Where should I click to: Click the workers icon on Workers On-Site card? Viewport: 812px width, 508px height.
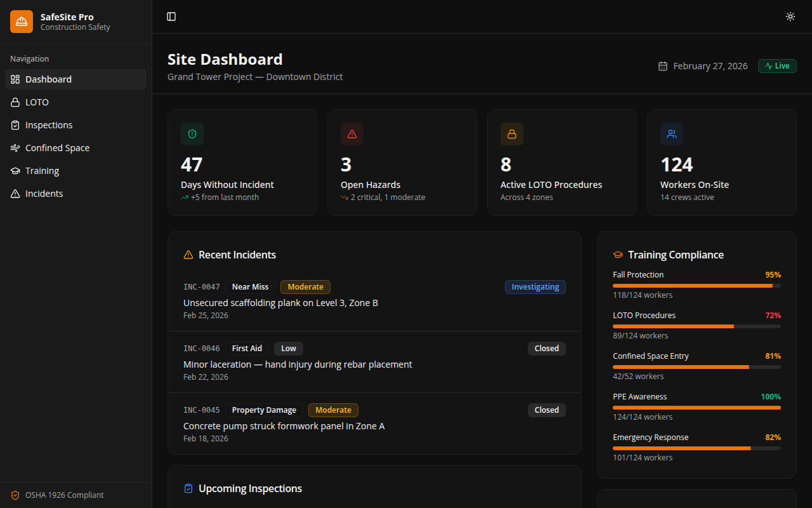[671, 134]
